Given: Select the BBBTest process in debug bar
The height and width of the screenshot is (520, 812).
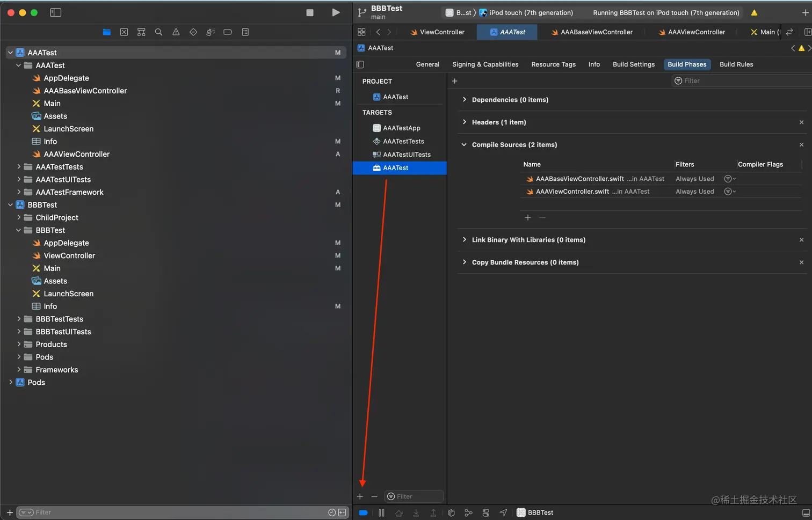Looking at the screenshot, I should click(535, 513).
